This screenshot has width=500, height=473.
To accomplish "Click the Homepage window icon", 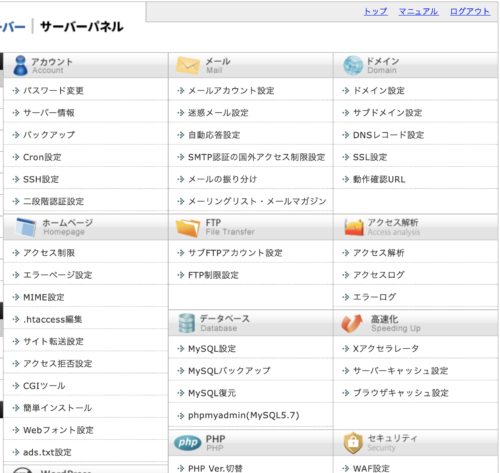I will 25,227.
